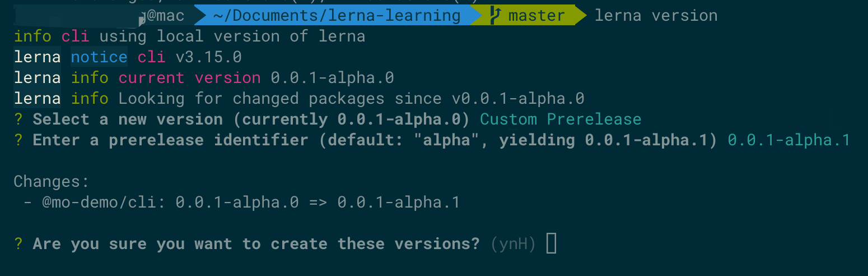Click the block cursor after (ynH)

(x=552, y=243)
